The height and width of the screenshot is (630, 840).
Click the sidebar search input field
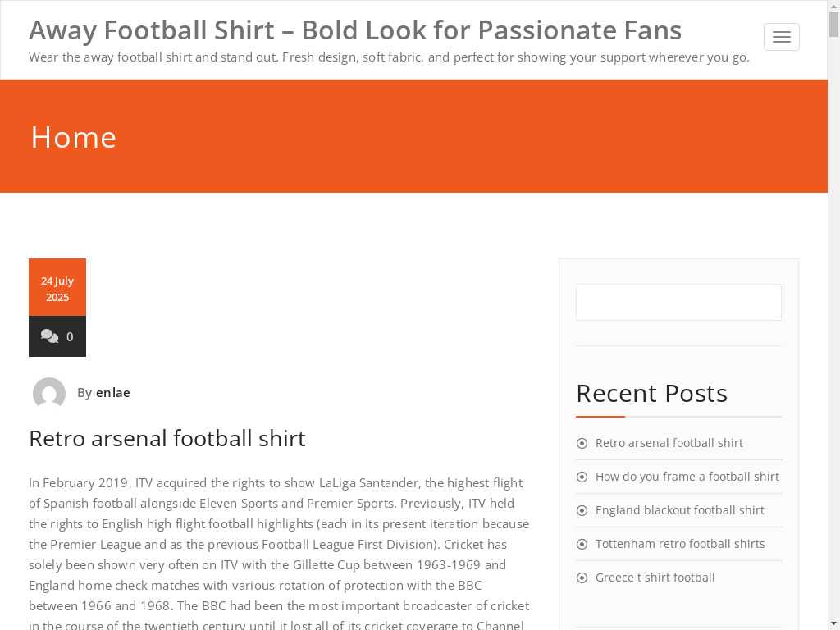tap(678, 302)
